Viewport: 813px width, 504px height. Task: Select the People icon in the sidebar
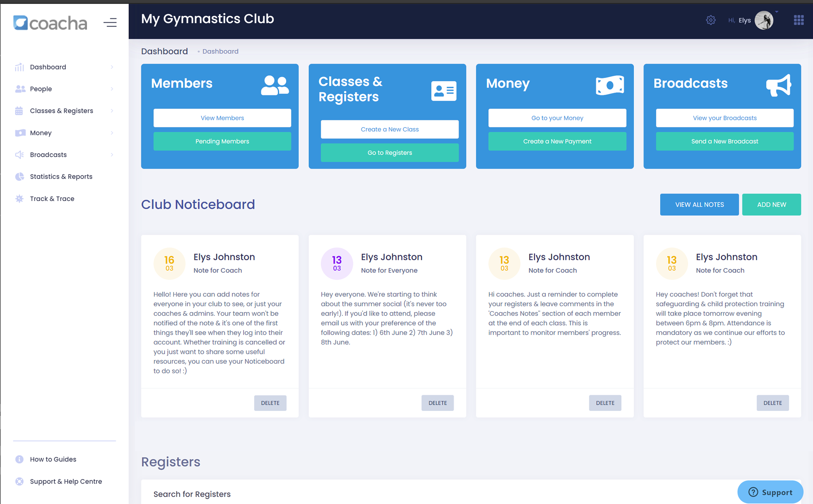point(20,89)
